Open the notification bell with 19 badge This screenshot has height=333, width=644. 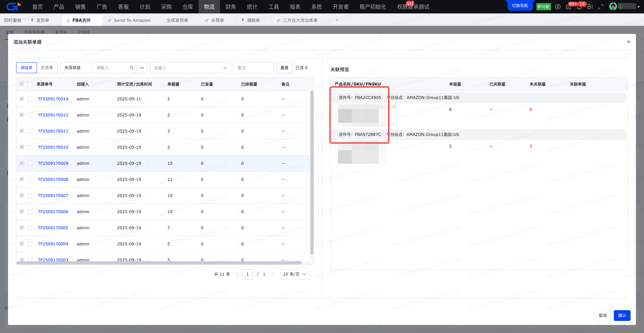pyautogui.click(x=579, y=7)
